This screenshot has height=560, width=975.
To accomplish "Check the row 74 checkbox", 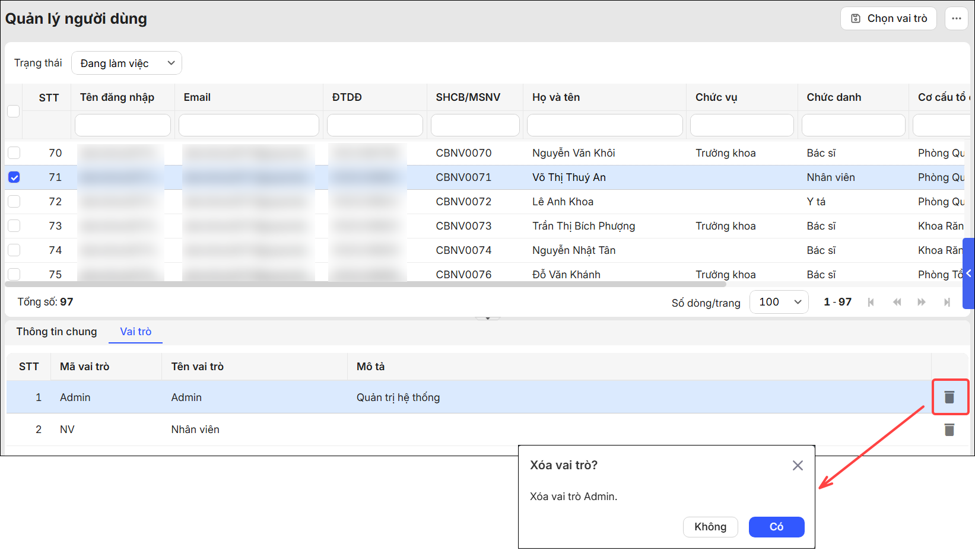I will point(14,250).
